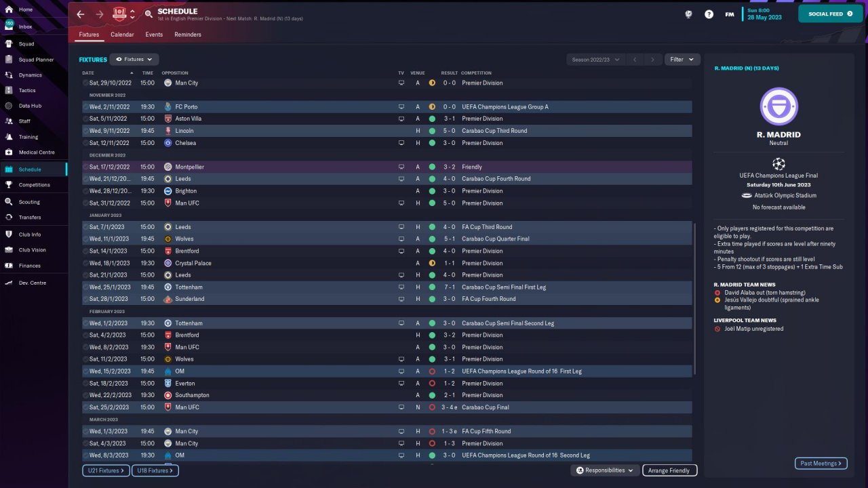Click the club switcher up/down chevrons
The height and width of the screenshot is (488, 868).
[x=132, y=14]
